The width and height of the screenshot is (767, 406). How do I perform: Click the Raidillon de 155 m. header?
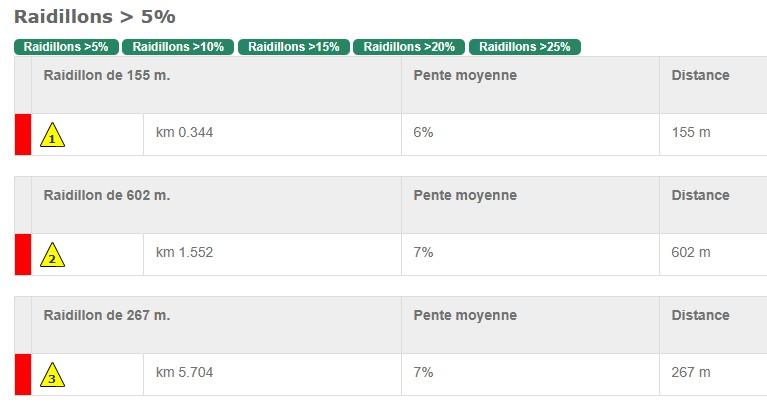tap(107, 75)
